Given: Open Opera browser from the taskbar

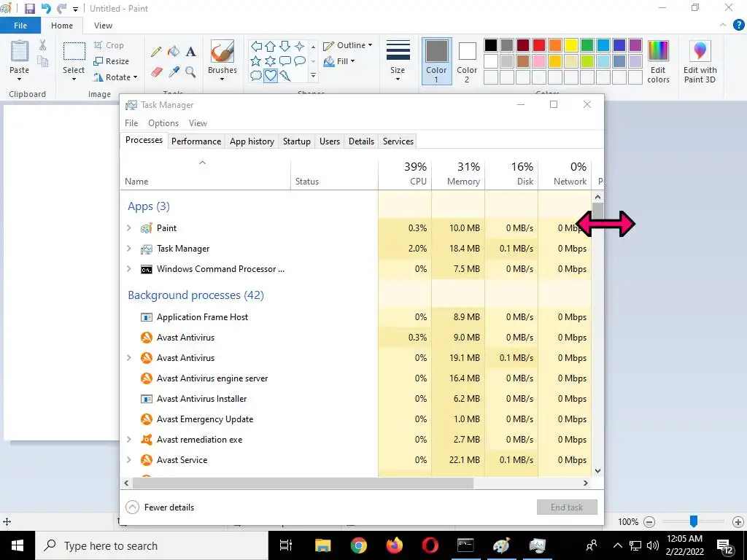Looking at the screenshot, I should coord(430,545).
